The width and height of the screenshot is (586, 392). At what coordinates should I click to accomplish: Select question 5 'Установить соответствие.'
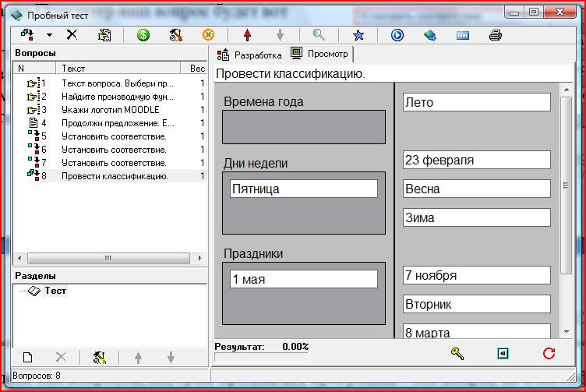(110, 136)
